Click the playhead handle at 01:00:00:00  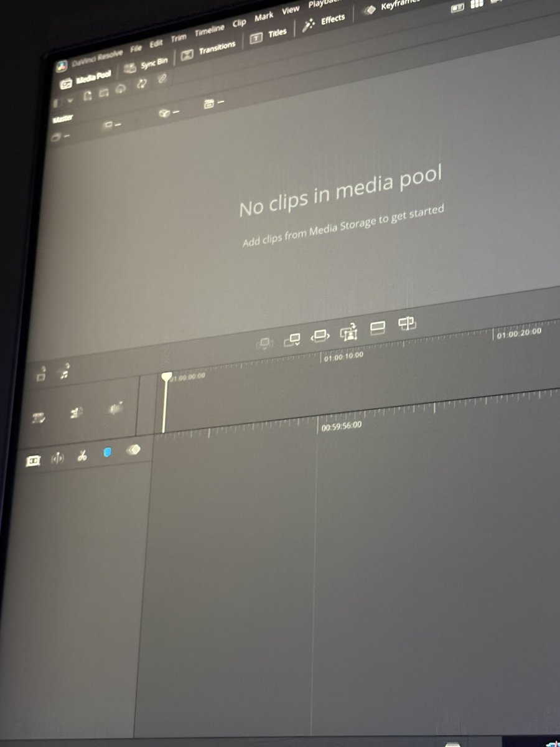coord(166,377)
